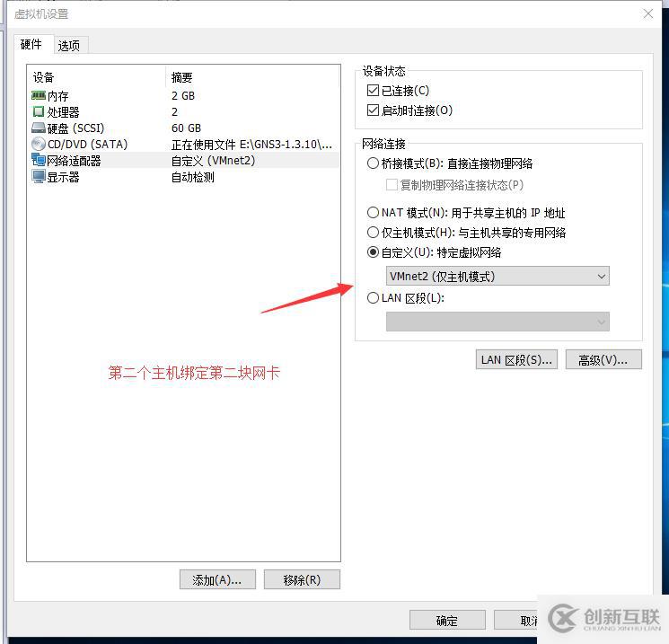Switch to the 选项 tab

(x=69, y=45)
